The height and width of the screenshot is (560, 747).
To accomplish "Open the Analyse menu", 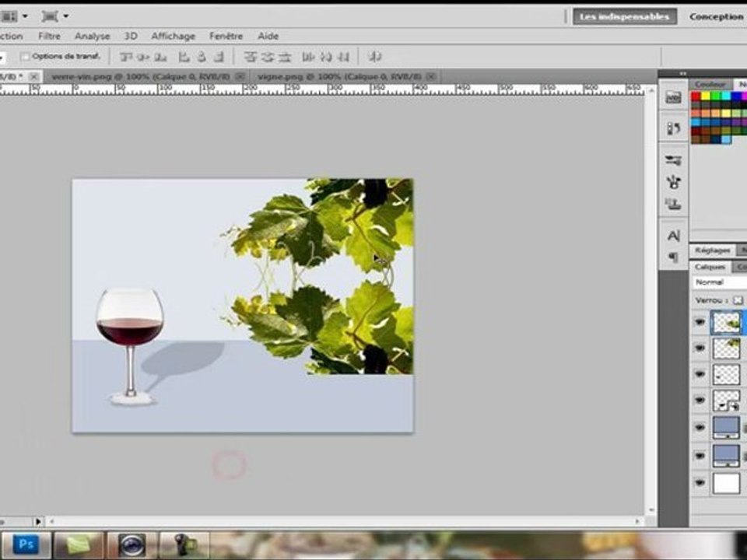I will point(92,37).
